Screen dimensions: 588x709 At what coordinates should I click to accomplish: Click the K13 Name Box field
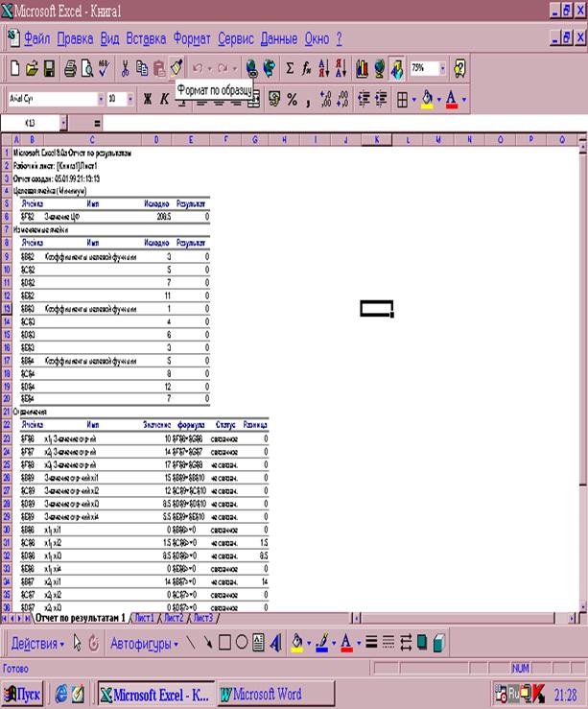(31, 123)
